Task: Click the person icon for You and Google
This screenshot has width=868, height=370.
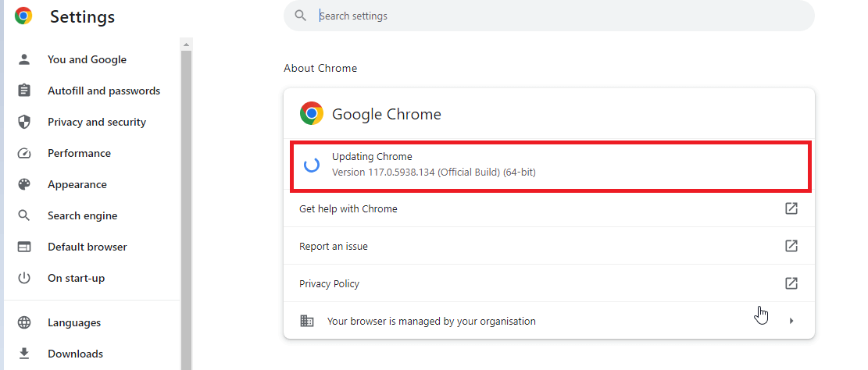Action: 23,60
